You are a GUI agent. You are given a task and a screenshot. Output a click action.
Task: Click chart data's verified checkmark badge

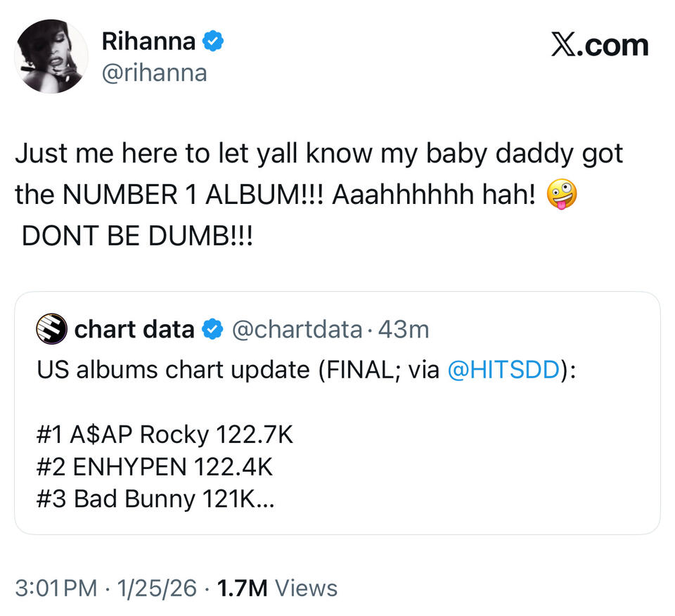pyautogui.click(x=211, y=329)
